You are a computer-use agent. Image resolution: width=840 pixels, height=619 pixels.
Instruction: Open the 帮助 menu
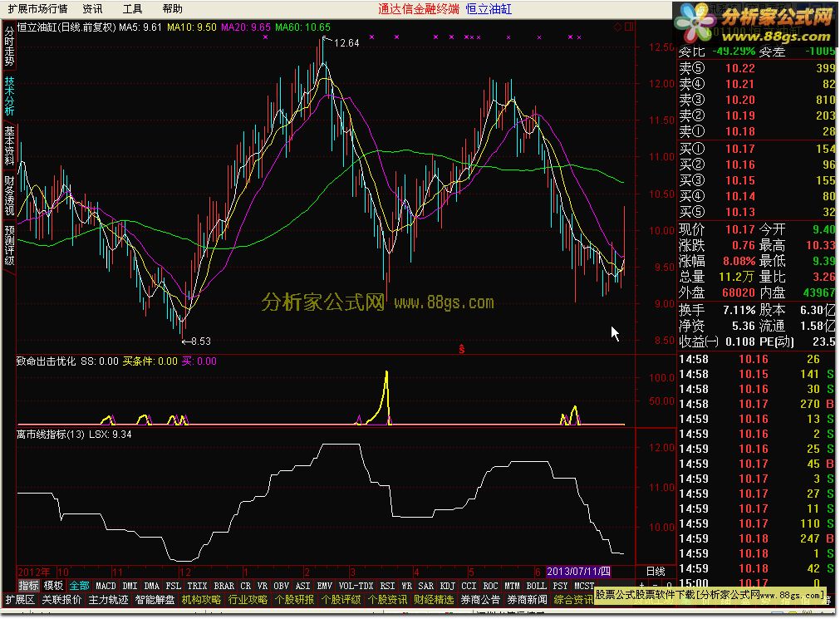pos(173,8)
